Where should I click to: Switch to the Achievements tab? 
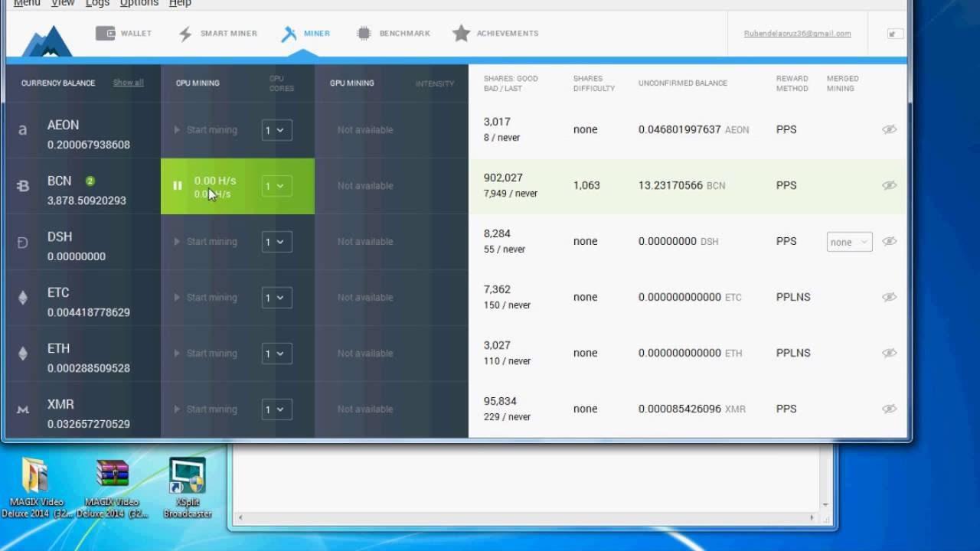(x=495, y=34)
